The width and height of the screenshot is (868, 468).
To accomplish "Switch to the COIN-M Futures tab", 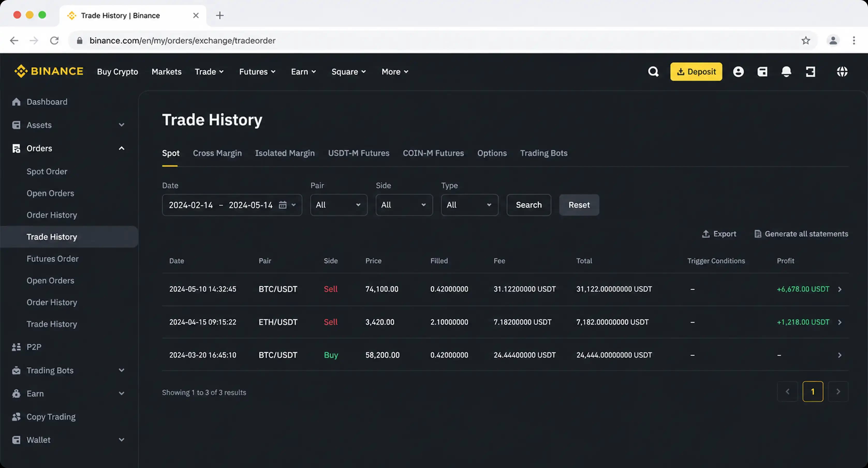I will tap(433, 153).
